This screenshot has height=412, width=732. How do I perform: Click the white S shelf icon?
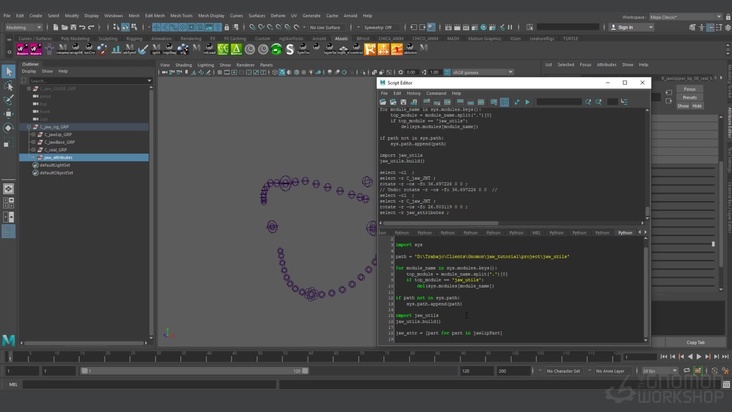pos(290,48)
